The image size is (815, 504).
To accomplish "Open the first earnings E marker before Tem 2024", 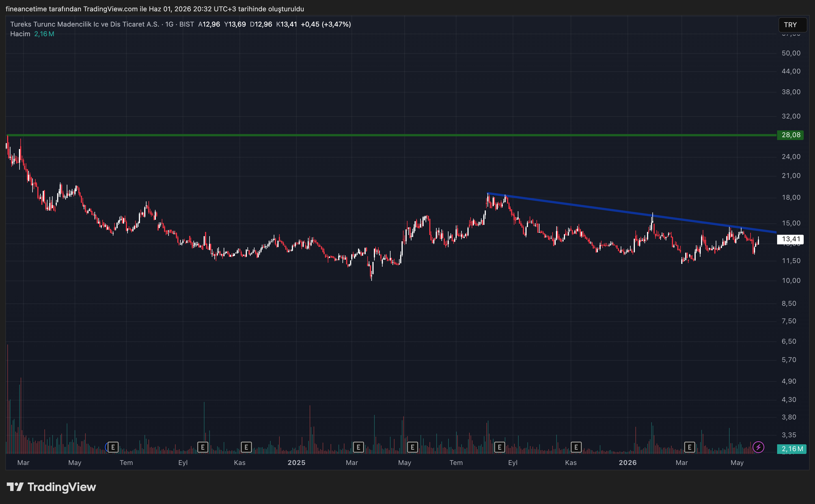I will coord(113,447).
